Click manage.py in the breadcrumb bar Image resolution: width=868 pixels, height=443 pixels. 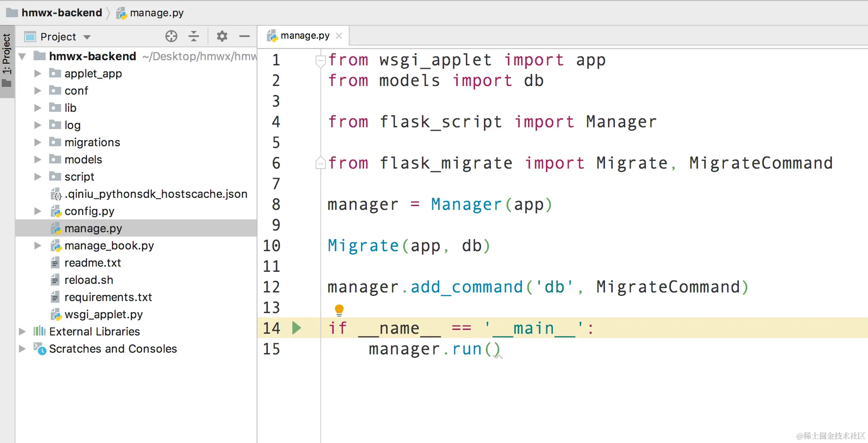pos(157,13)
